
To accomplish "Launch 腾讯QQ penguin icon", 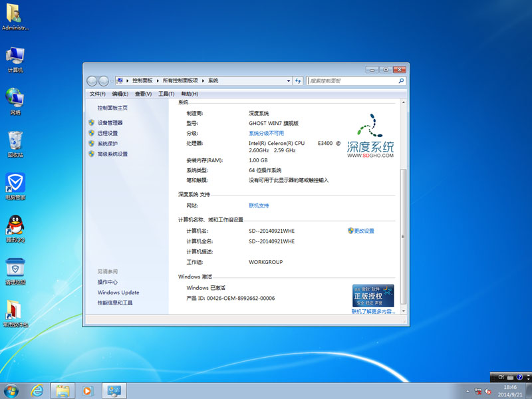I will 15,229.
